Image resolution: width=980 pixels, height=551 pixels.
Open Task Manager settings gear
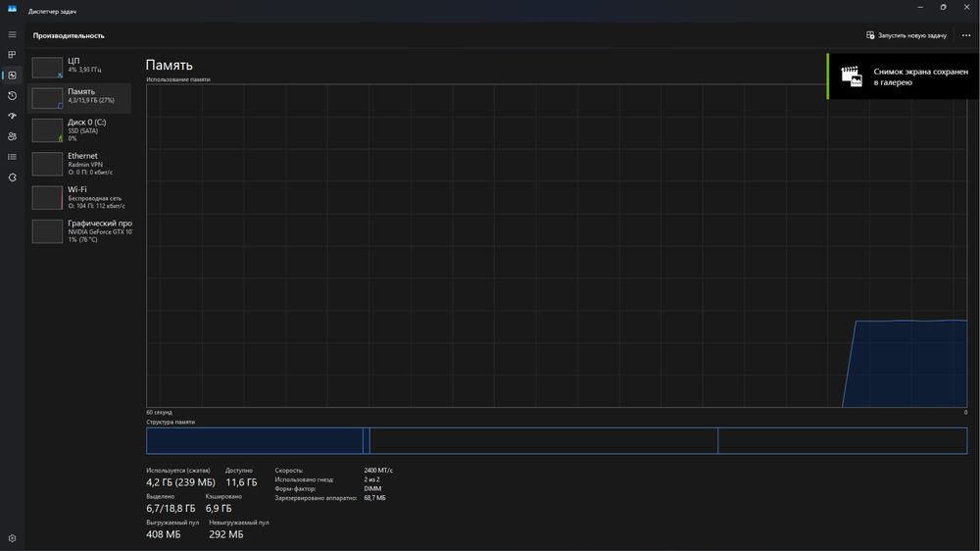pyautogui.click(x=12, y=538)
